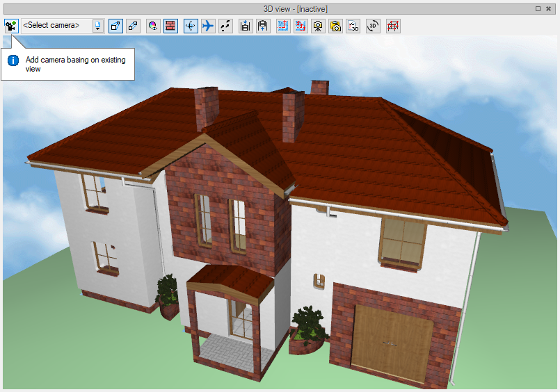Select the airplane fly mode icon
560x392 pixels.
point(208,26)
